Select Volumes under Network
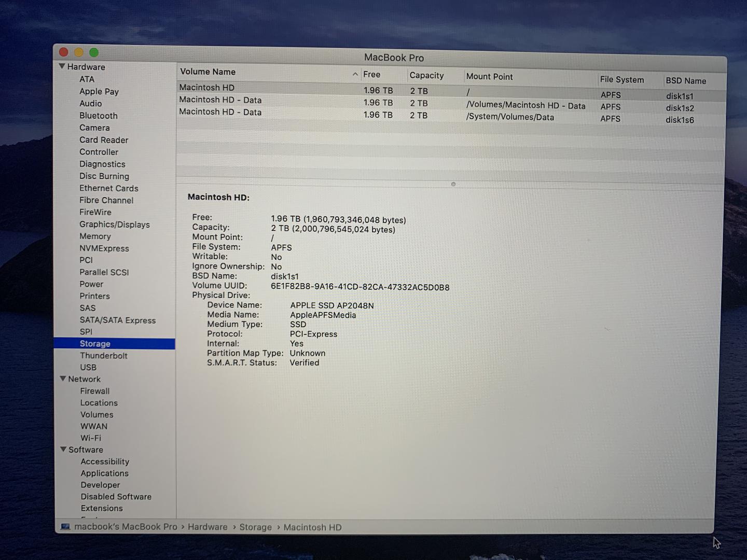Image resolution: width=747 pixels, height=560 pixels. click(x=97, y=414)
